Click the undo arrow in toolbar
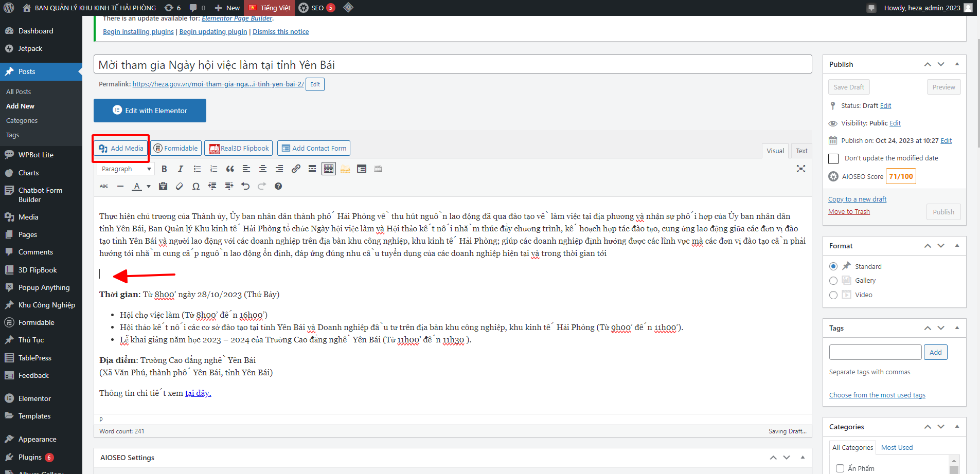Screen dimensions: 980x474 [x=245, y=187]
